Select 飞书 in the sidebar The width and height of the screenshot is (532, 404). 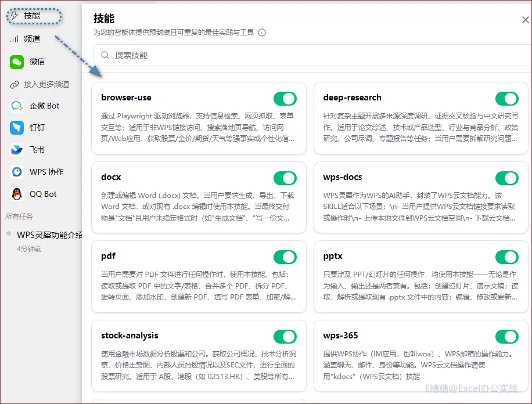point(37,150)
